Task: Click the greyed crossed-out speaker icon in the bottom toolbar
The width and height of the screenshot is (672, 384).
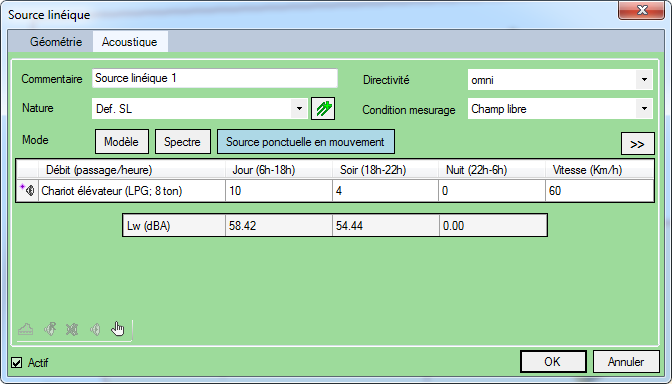Action: pyautogui.click(x=72, y=329)
